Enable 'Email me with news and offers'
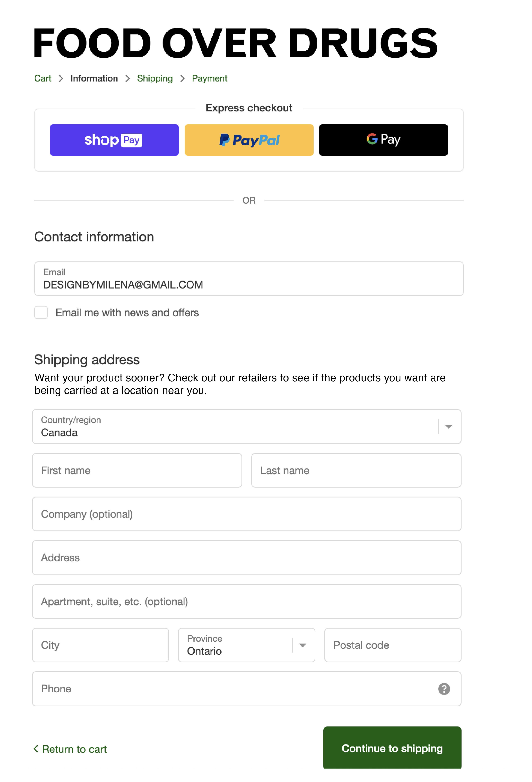The image size is (532, 782). 41,313
